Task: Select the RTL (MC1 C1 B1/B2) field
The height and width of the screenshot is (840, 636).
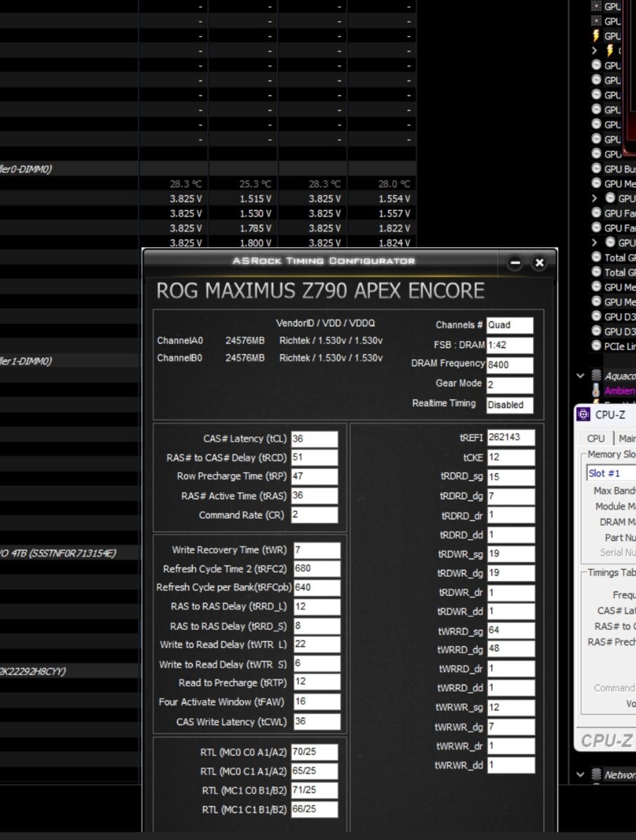Action: coord(314,809)
